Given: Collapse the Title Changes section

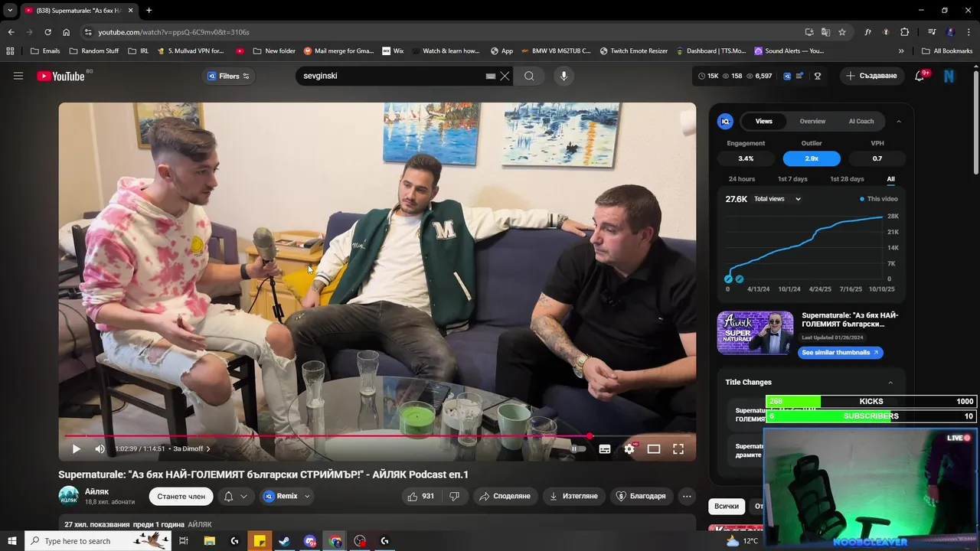Looking at the screenshot, I should pyautogui.click(x=890, y=383).
